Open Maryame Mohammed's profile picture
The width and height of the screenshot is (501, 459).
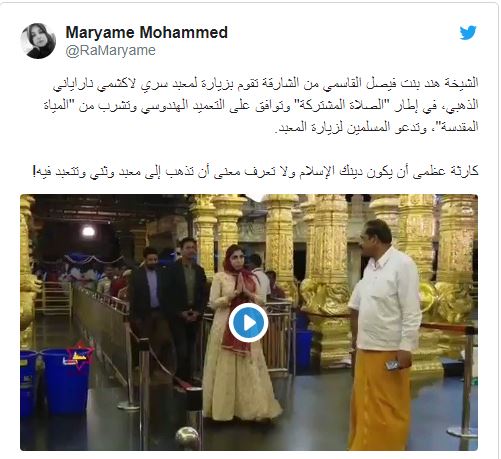(x=38, y=41)
